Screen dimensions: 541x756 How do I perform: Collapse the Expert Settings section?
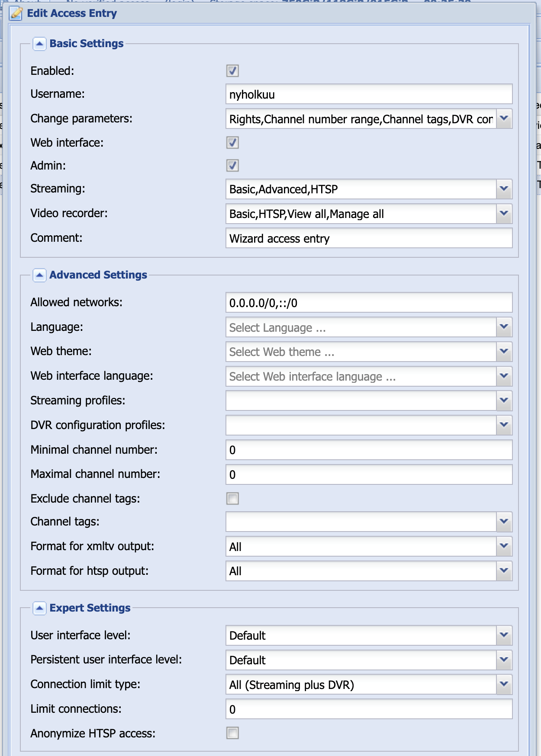(x=39, y=608)
